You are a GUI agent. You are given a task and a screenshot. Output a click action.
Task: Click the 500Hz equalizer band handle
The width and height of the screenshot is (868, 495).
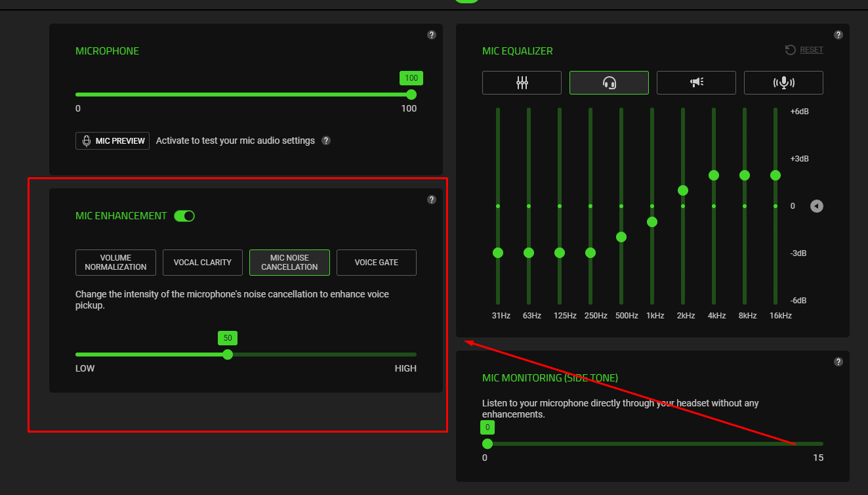(x=621, y=237)
